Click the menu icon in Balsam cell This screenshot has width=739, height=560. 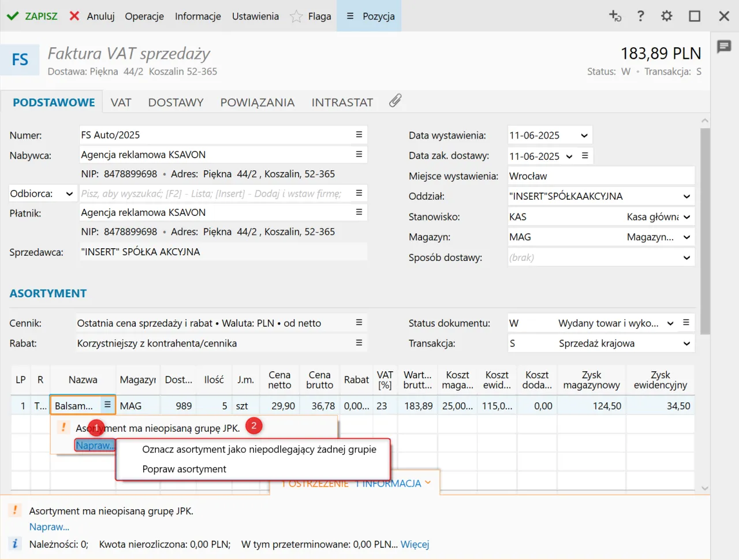tap(107, 405)
